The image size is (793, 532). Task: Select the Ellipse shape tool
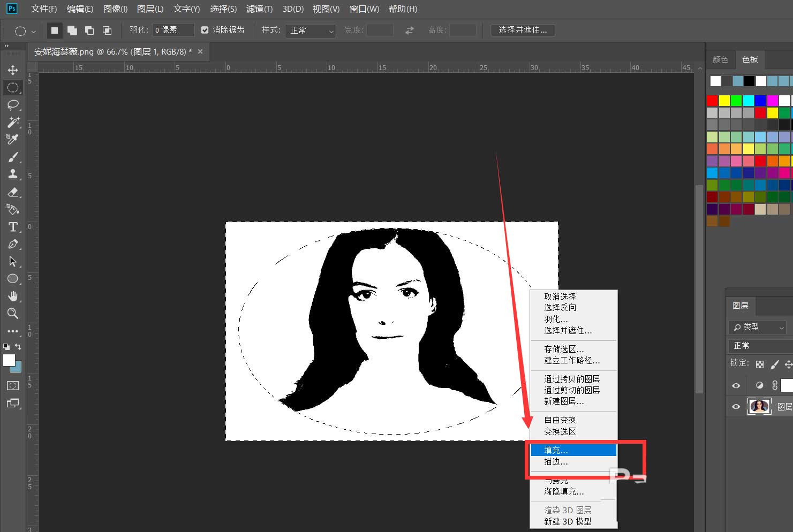(x=13, y=278)
